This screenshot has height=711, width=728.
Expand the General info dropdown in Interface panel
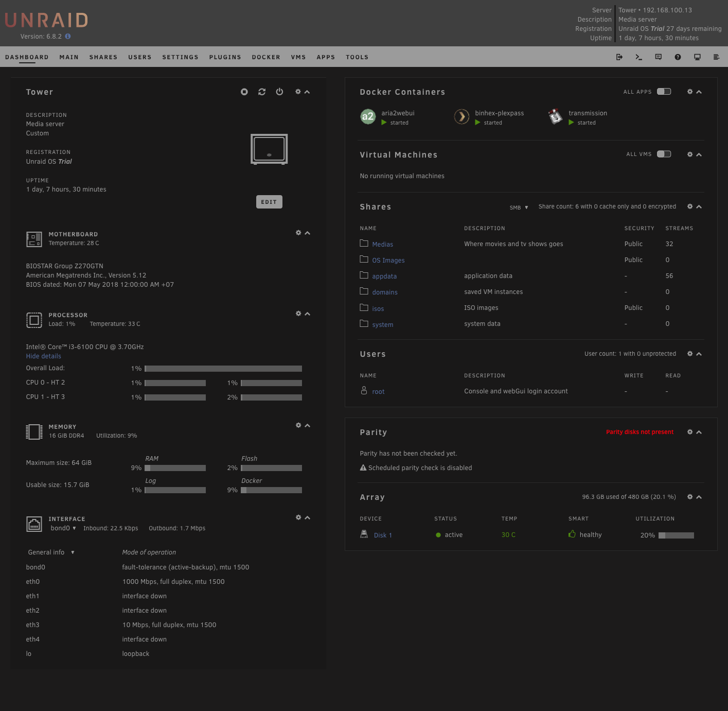coord(50,552)
